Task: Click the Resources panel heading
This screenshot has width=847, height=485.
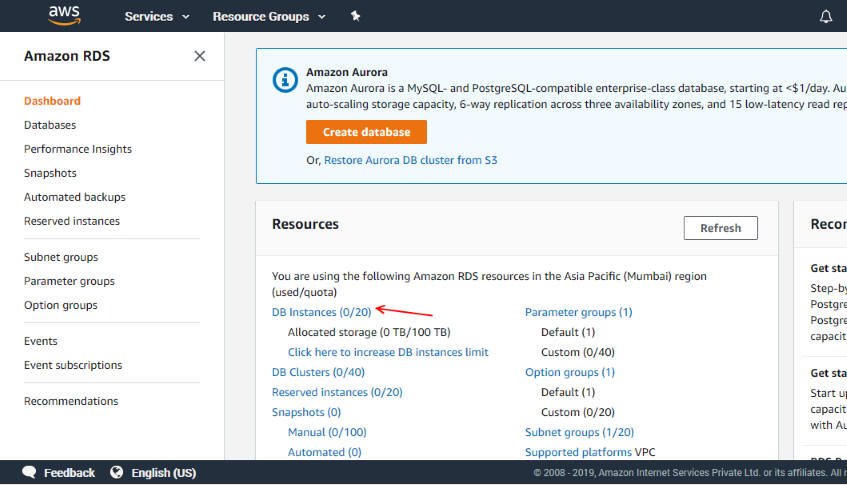Action: [305, 224]
